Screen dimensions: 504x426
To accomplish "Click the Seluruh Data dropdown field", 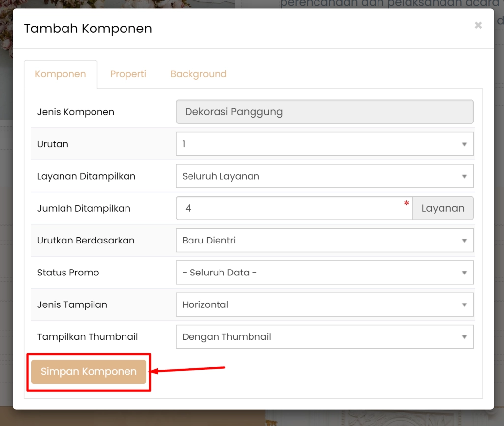I will click(x=320, y=273).
